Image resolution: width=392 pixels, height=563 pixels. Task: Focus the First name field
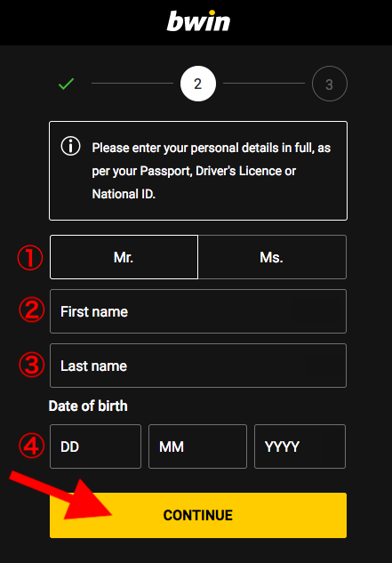pos(198,311)
